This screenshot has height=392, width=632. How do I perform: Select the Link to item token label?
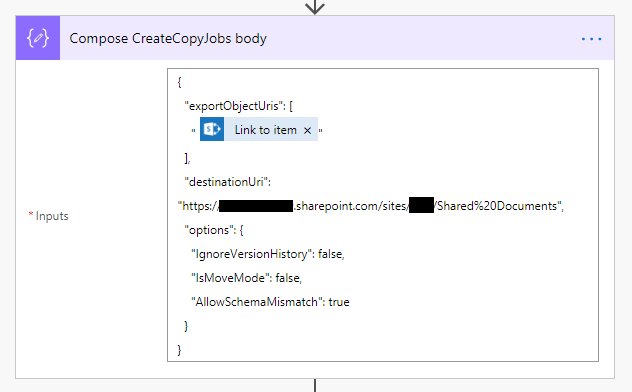(265, 130)
